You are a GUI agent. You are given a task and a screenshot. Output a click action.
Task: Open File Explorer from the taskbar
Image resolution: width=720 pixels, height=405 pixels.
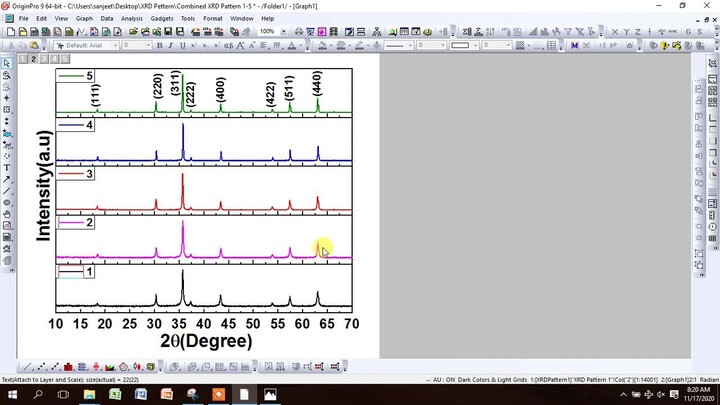pos(89,394)
